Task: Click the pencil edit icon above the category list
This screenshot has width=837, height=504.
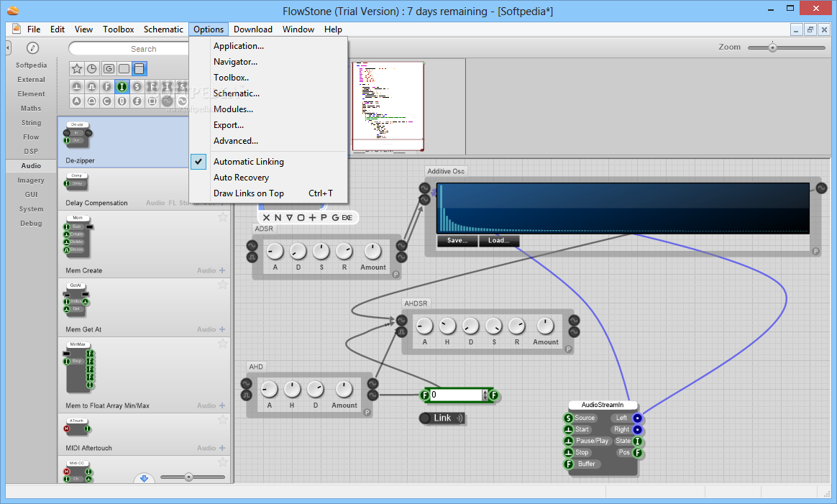Action: [x=32, y=48]
